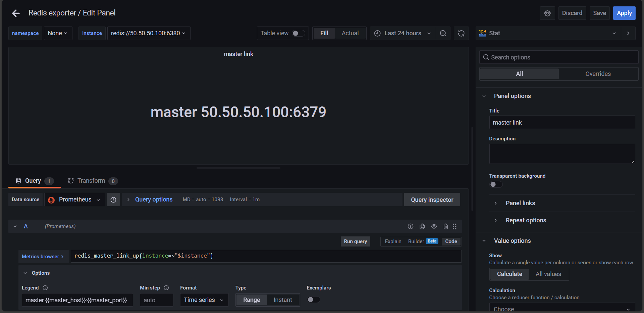This screenshot has width=644, height=313.
Task: Click the Stat visualization icon
Action: point(483,33)
